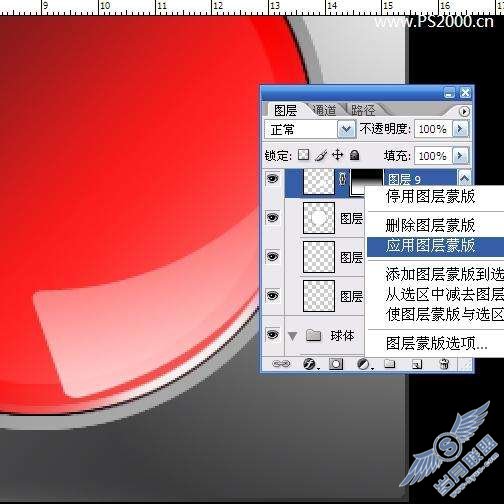Toggle visibility of the third layer
The image size is (504, 504).
(x=272, y=257)
